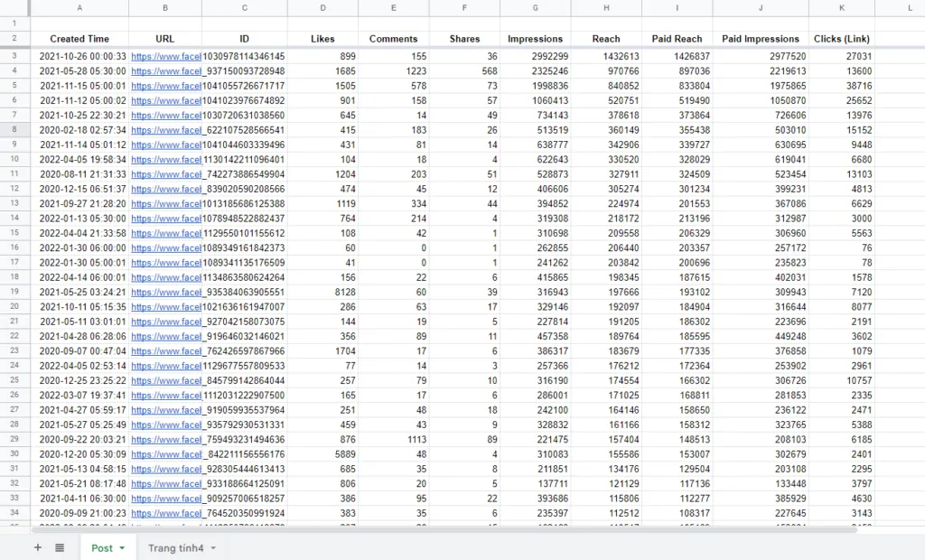Screen dimensions: 925x560
Task: Select column K header
Action: pyautogui.click(x=841, y=8)
